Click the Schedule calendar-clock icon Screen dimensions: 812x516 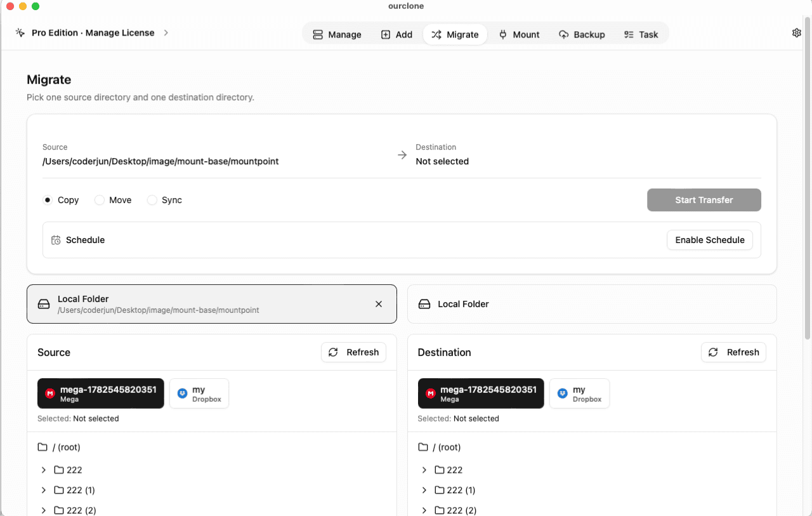click(x=56, y=240)
